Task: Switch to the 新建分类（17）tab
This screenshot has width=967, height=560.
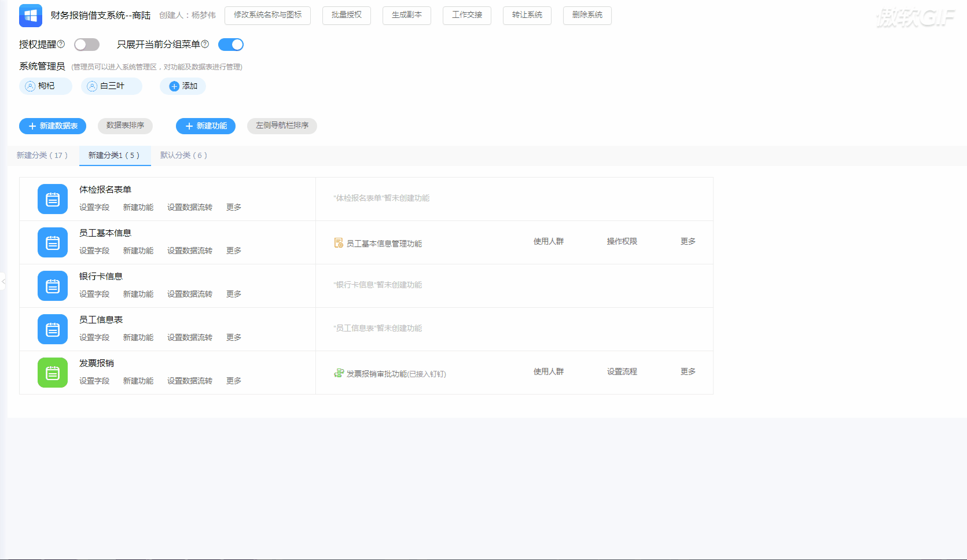Action: click(x=43, y=155)
